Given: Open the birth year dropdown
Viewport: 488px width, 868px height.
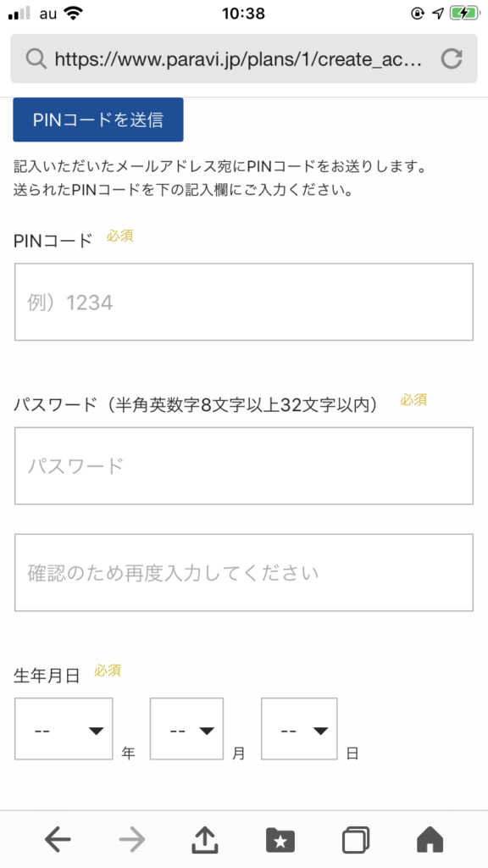Looking at the screenshot, I should (64, 728).
